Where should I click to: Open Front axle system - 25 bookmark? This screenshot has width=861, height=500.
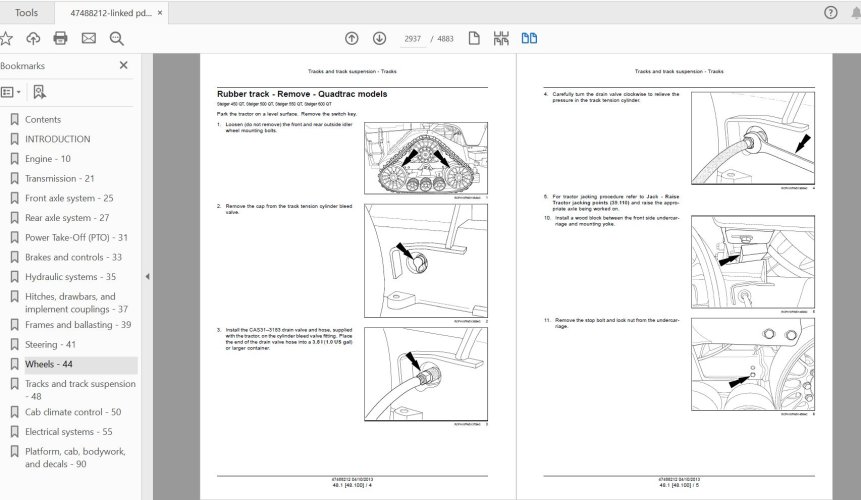click(x=69, y=199)
